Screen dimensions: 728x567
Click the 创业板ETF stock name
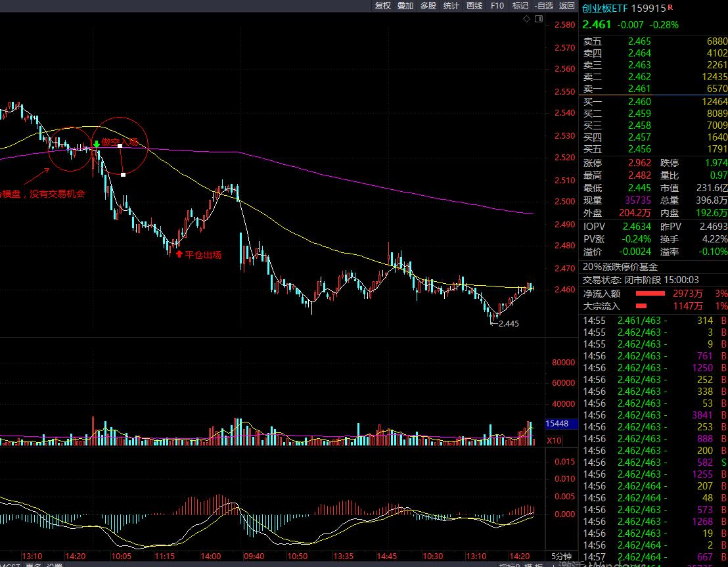pos(604,9)
